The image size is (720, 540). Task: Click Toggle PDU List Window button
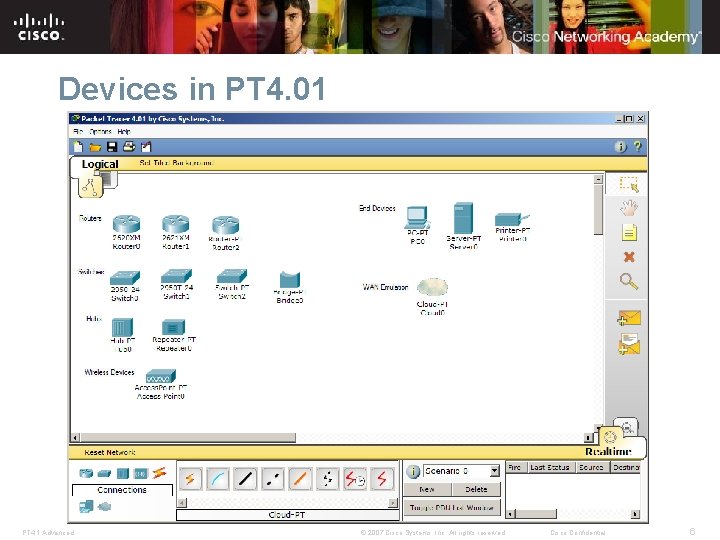point(452,507)
